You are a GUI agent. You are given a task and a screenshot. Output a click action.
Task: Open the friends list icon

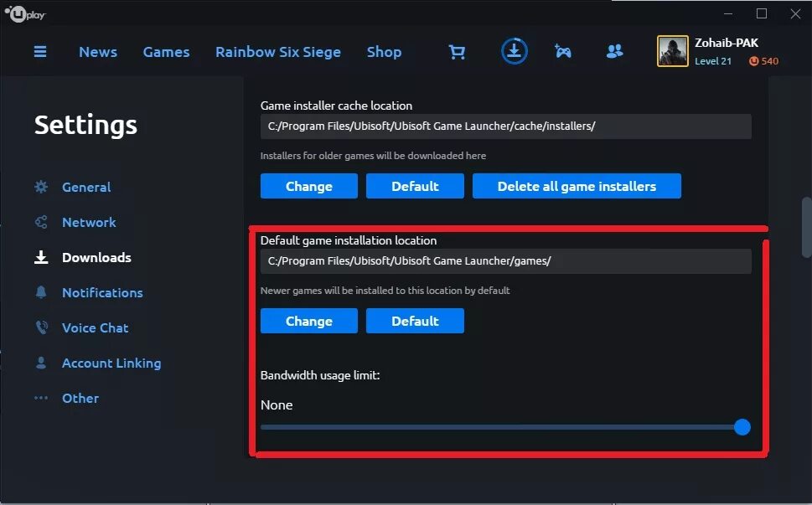pos(614,51)
